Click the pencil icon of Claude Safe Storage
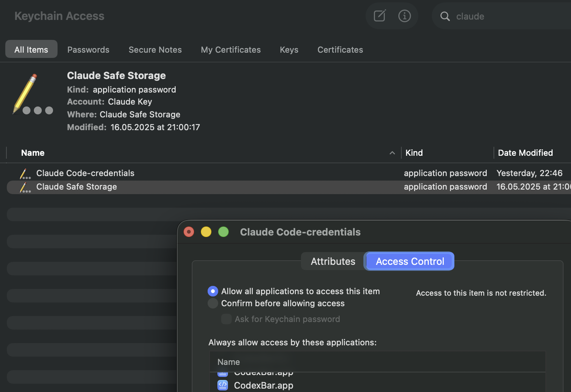The height and width of the screenshot is (392, 571). (25, 187)
